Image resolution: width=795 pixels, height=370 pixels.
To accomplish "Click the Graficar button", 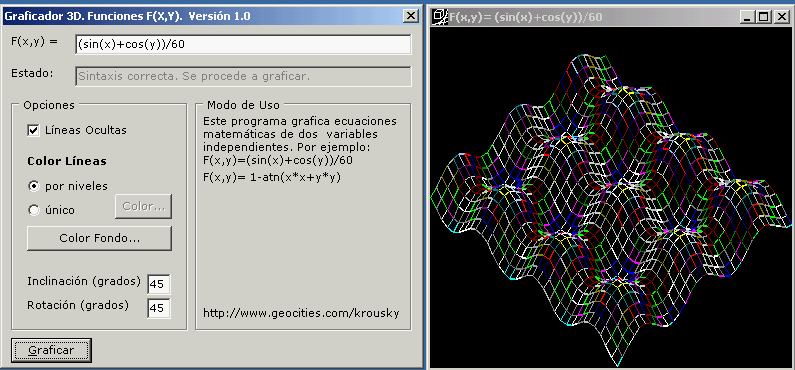I will (51, 350).
